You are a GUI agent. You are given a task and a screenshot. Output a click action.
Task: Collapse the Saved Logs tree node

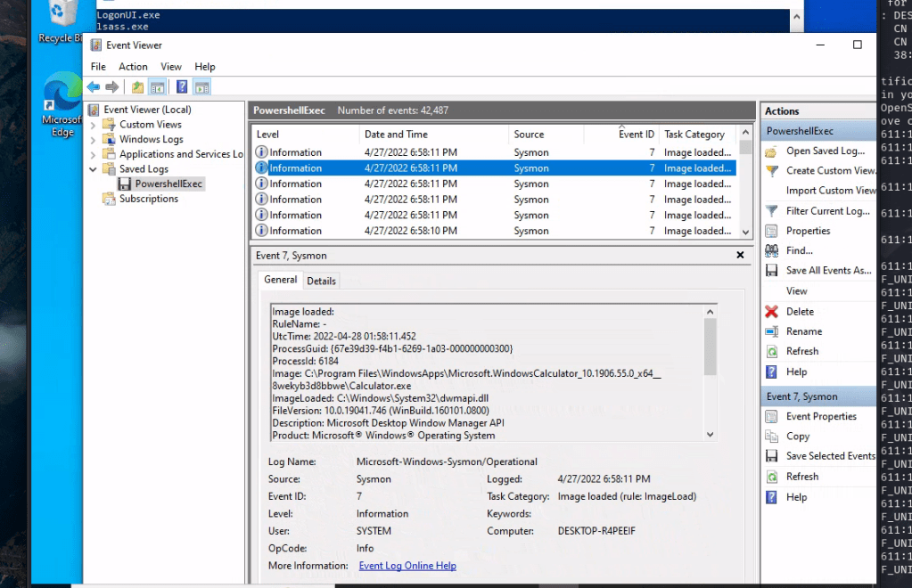click(92, 168)
